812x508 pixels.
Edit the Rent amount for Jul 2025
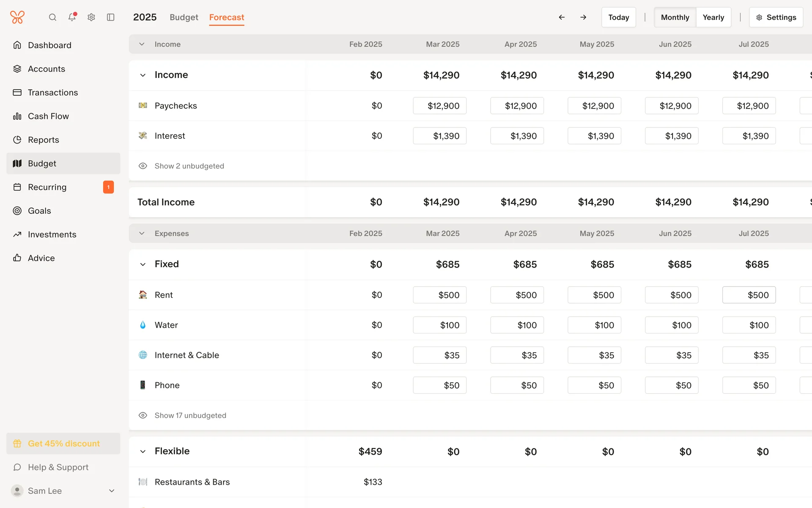coord(749,295)
